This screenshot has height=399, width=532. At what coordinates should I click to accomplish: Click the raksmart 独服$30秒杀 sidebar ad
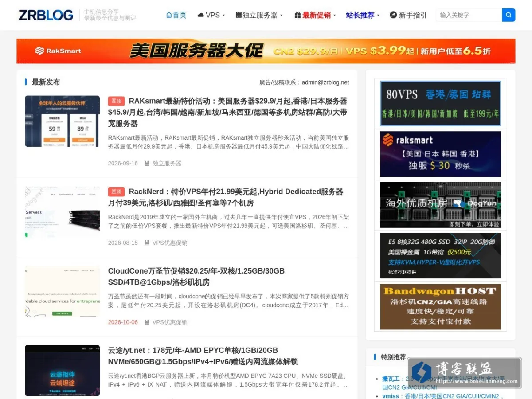pyautogui.click(x=441, y=154)
